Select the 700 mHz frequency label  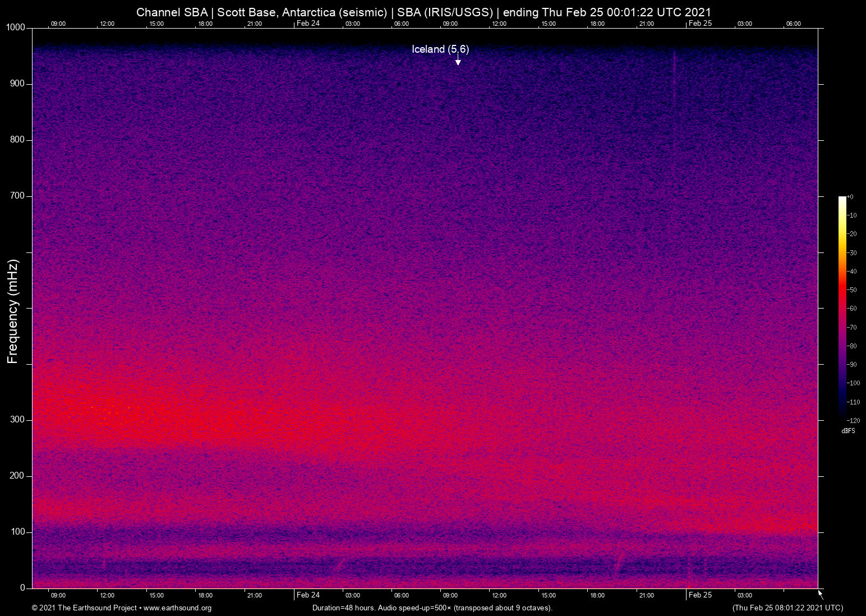(x=17, y=196)
